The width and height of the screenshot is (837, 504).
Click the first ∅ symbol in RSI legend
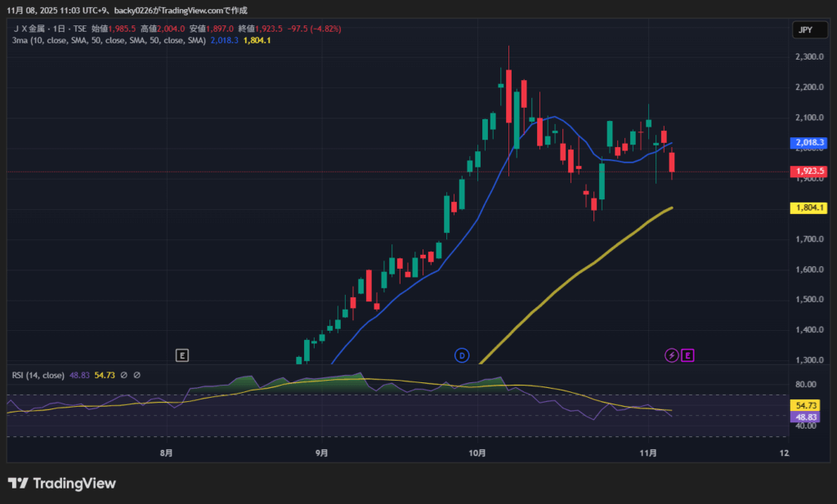click(x=123, y=376)
